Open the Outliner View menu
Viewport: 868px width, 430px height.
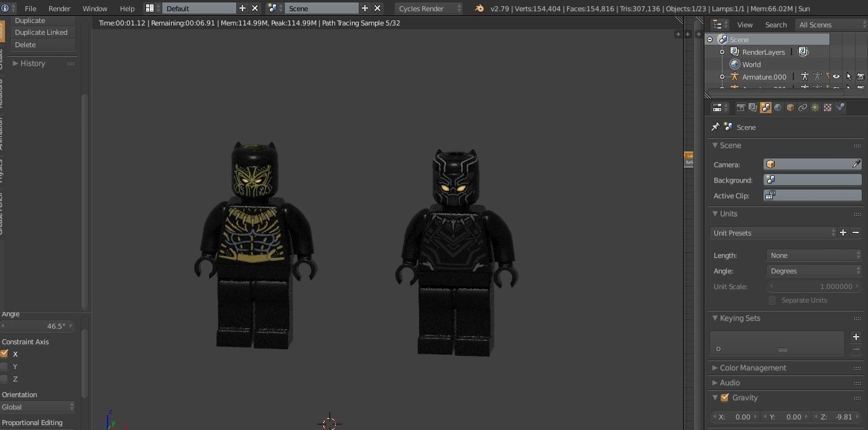(x=744, y=24)
